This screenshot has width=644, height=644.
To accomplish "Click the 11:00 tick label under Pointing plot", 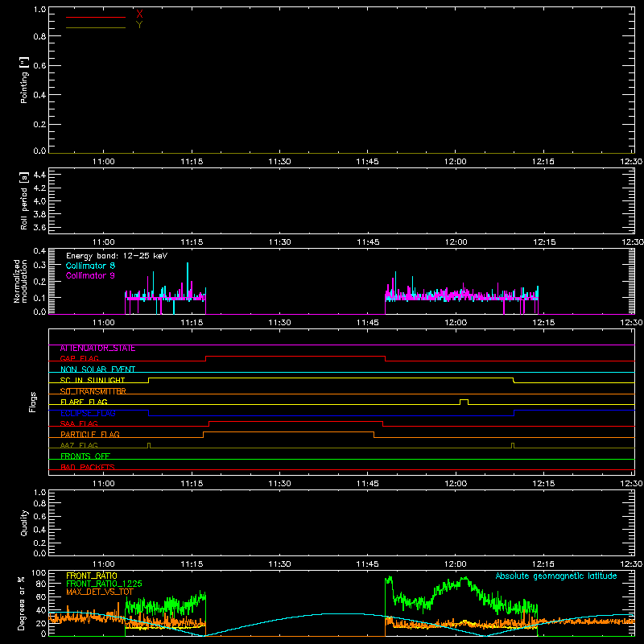I will point(104,162).
